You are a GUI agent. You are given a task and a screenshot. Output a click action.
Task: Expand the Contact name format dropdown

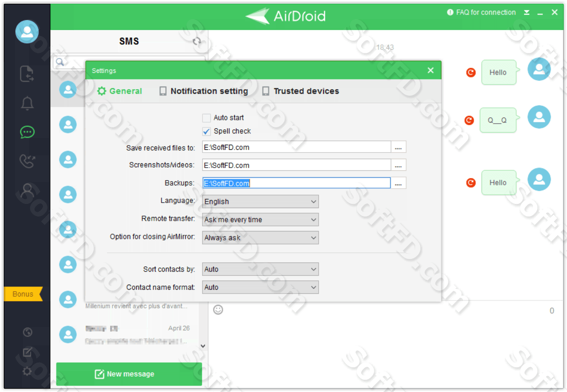[260, 287]
